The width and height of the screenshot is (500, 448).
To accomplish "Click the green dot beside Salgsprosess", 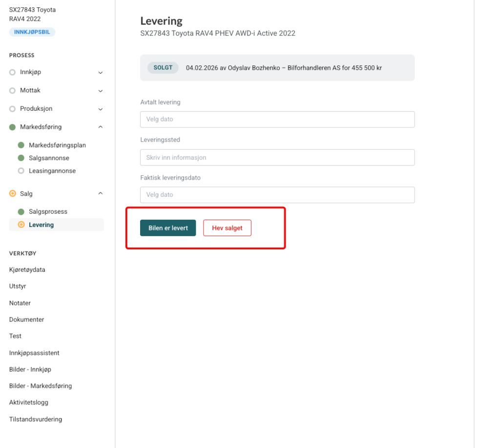I will pos(21,212).
